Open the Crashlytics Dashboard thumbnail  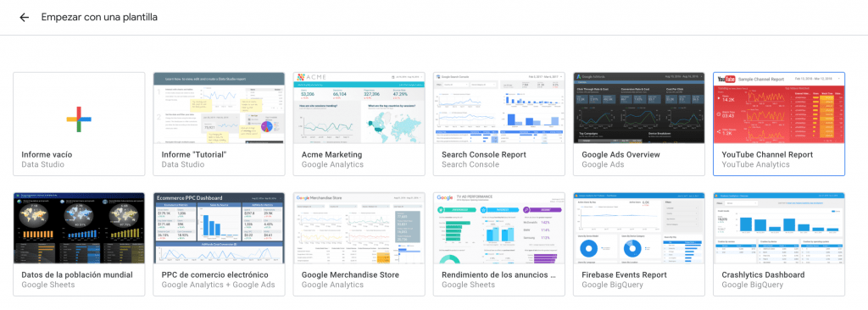click(780, 228)
